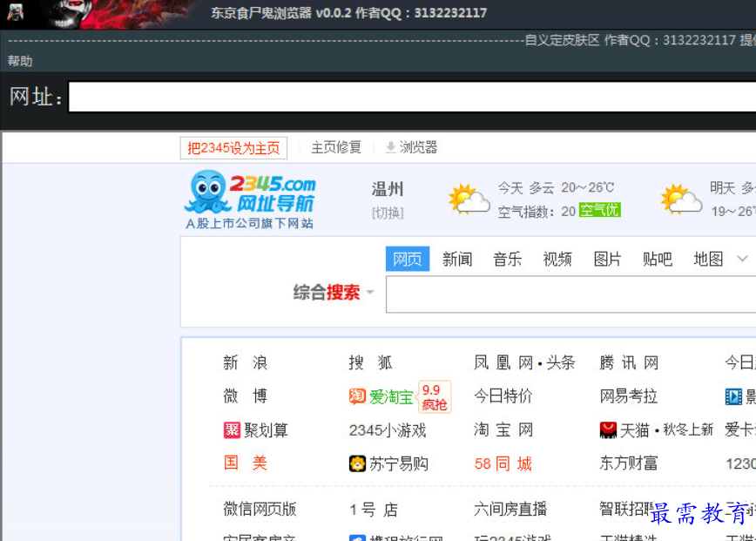Open 爱淘宝 link

click(x=391, y=397)
